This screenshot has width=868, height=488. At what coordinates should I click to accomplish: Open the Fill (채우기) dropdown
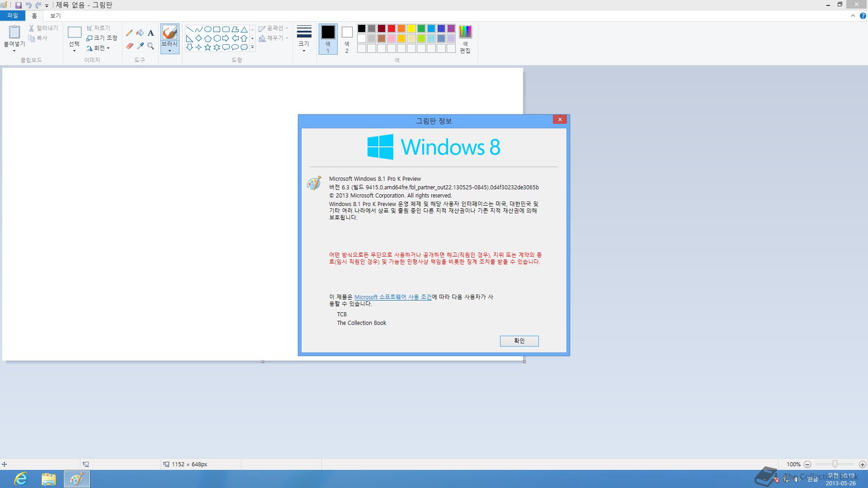273,38
